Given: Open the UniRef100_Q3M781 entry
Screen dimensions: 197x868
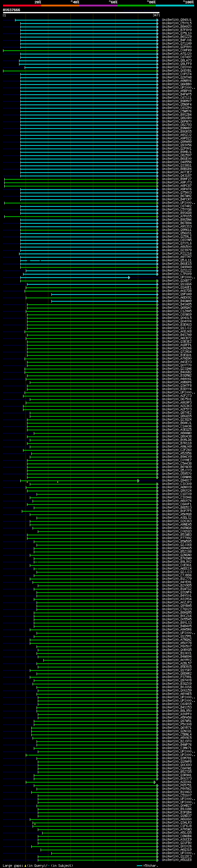Looking at the screenshot, I should [177, 758].
